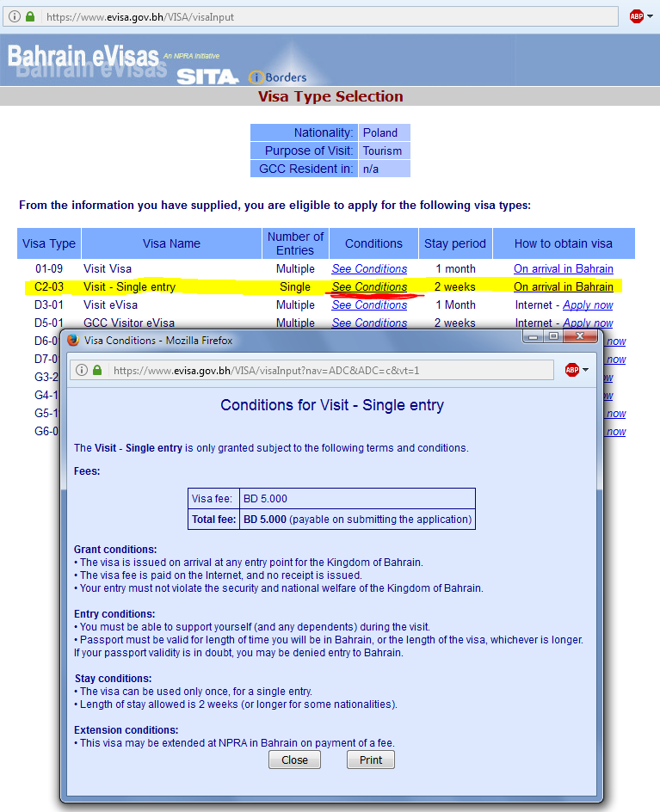Click the Visa Type Selection heading
The width and height of the screenshot is (660, 812).
330,96
